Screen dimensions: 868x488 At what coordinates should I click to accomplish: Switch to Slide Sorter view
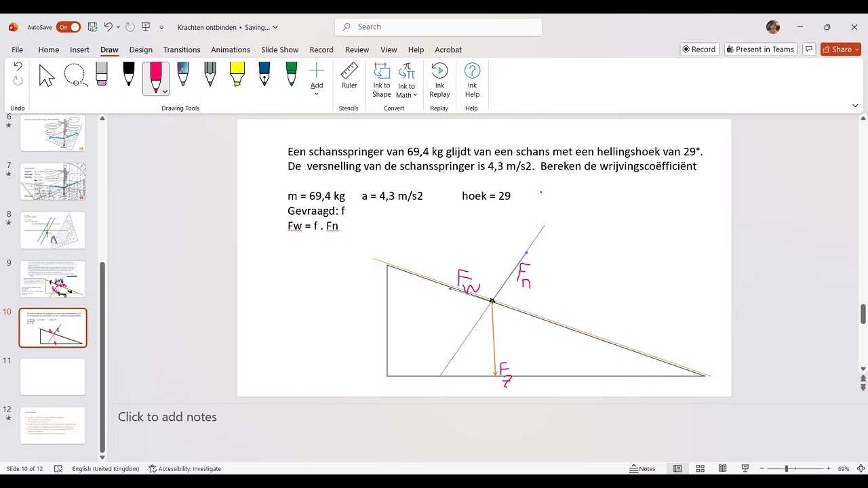point(700,468)
